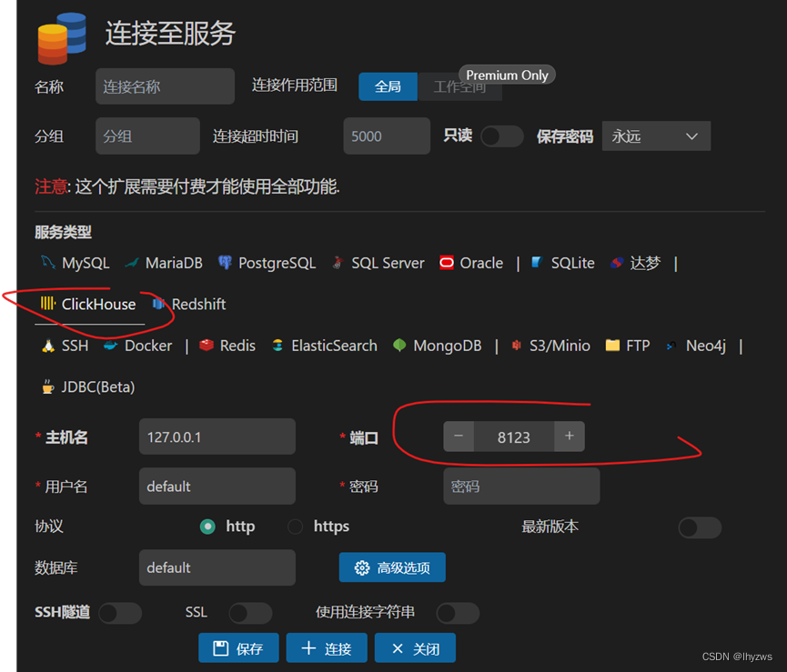Pick the ElasticSearch service icon
Screen dimensions: 787x672
coord(277,345)
